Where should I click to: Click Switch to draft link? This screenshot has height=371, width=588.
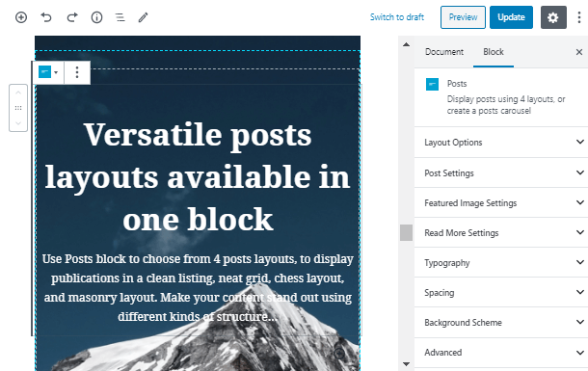[x=397, y=17]
